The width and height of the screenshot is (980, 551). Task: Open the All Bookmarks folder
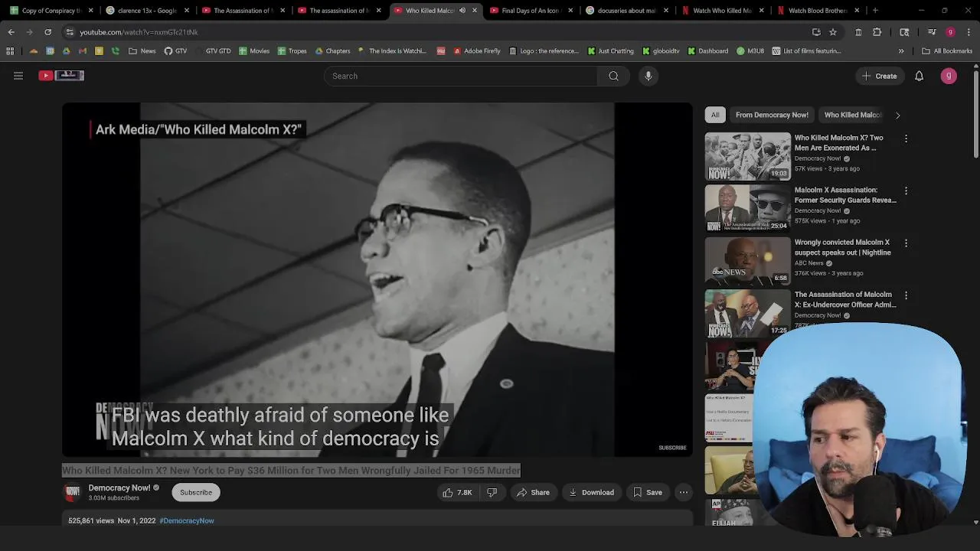947,51
